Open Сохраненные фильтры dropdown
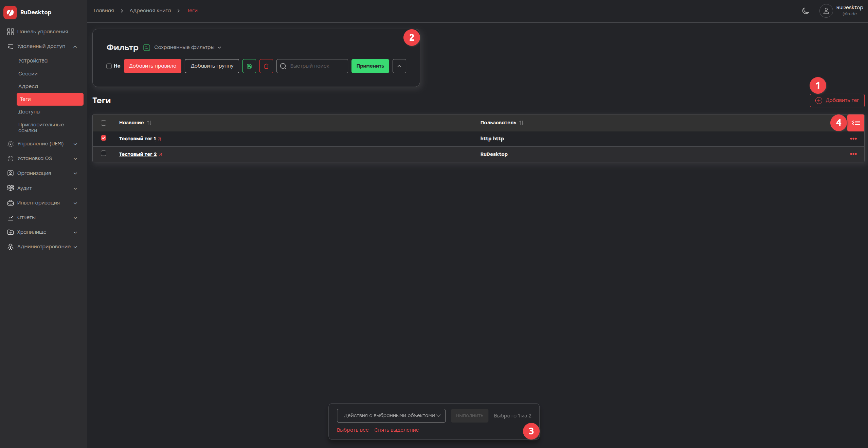868x448 pixels. click(187, 47)
